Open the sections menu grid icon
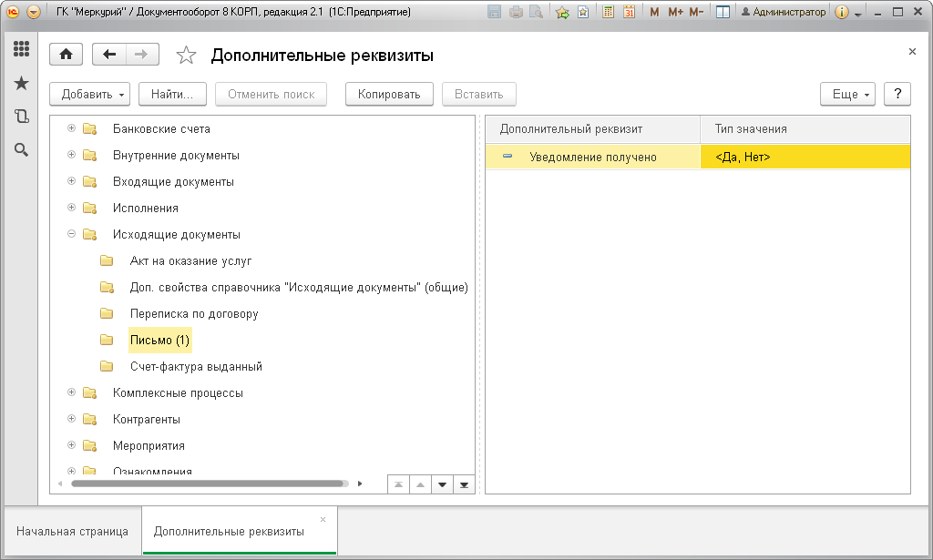Viewport: 933px width, 560px height. [x=22, y=49]
